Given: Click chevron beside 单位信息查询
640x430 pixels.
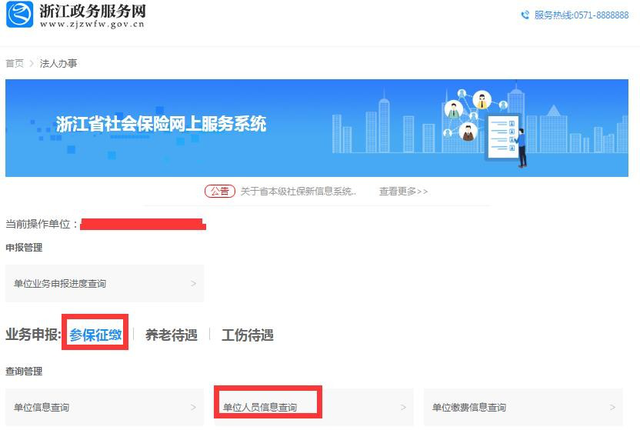Looking at the screenshot, I should [193, 407].
